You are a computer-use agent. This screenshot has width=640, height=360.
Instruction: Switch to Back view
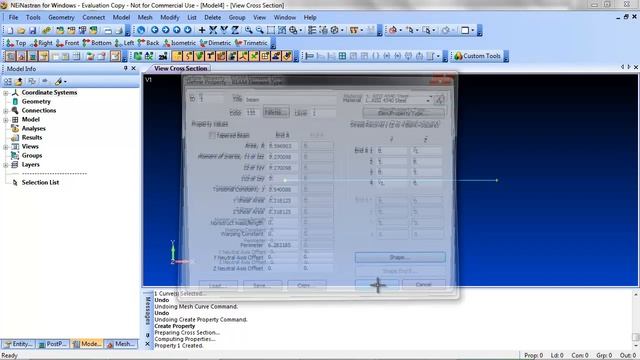pyautogui.click(x=148, y=43)
